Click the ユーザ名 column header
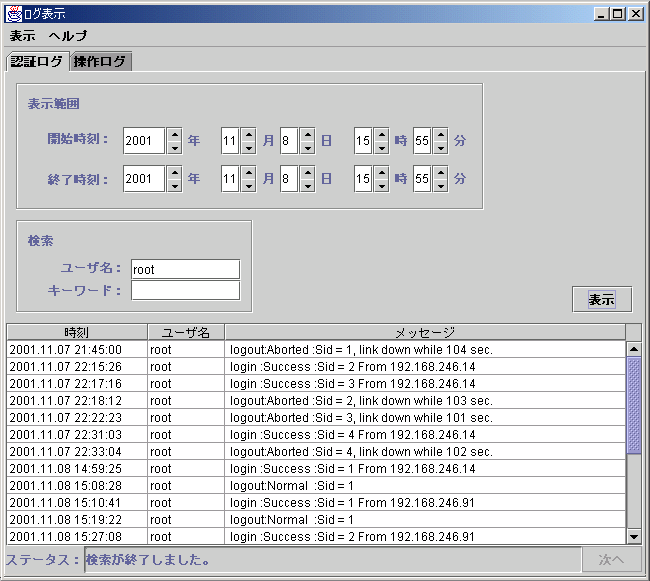This screenshot has width=650, height=581. 186,332
